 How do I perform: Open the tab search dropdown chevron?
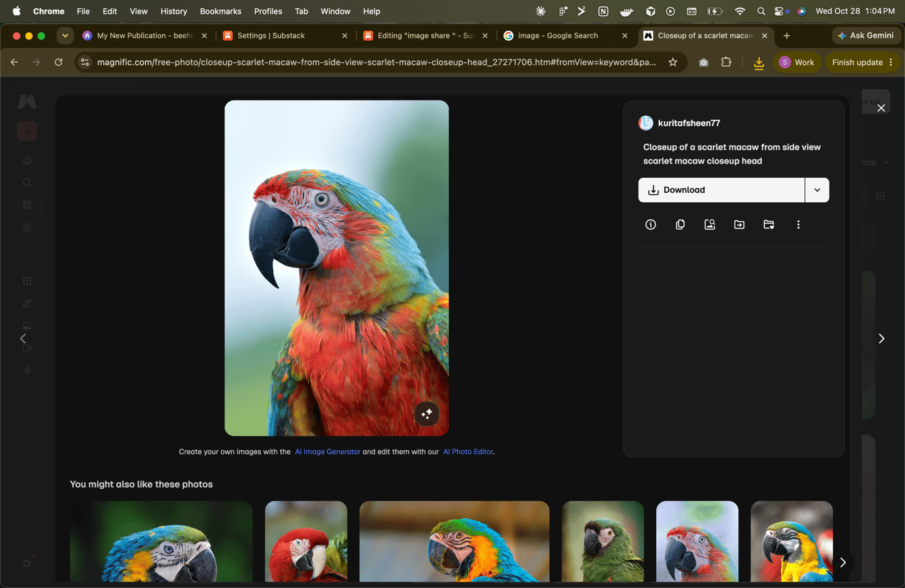(65, 36)
